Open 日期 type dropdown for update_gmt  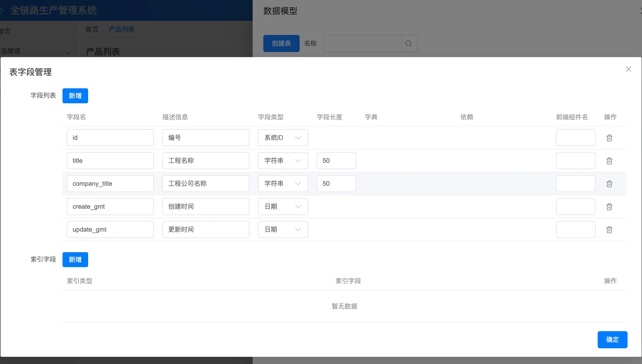coord(283,230)
